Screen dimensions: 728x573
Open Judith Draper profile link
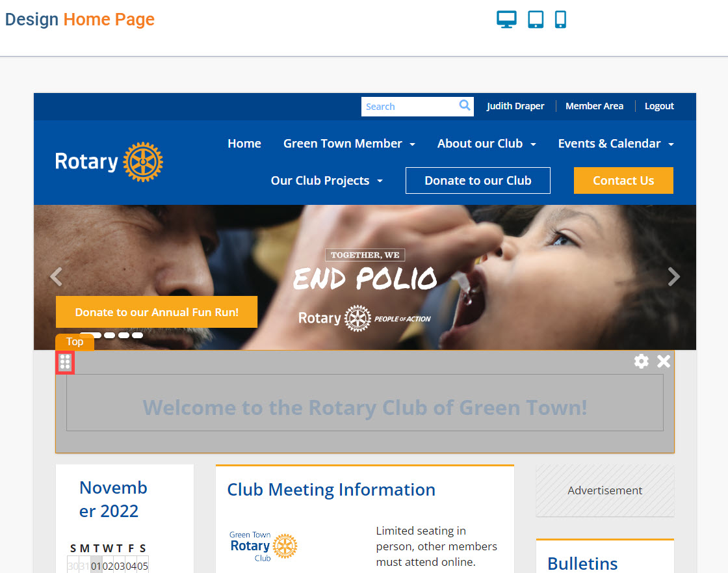click(x=515, y=106)
